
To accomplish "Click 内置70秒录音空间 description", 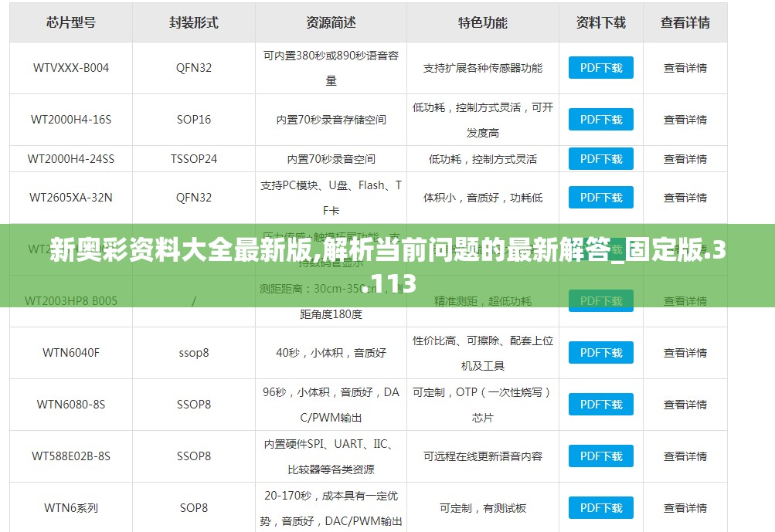I will (x=331, y=159).
